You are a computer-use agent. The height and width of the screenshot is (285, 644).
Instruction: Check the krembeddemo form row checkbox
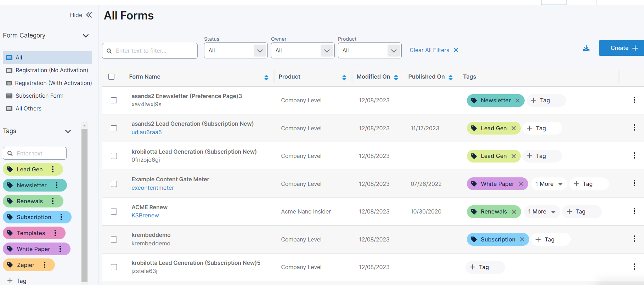tap(114, 239)
